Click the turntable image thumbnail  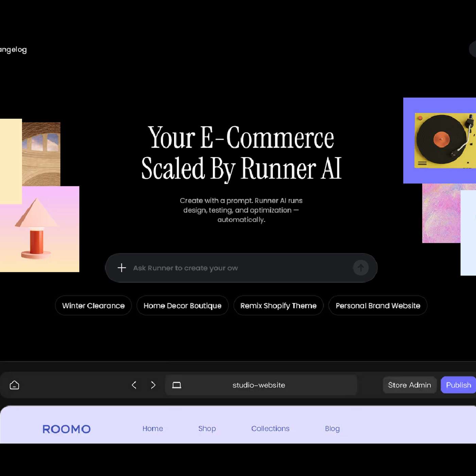coord(442,140)
